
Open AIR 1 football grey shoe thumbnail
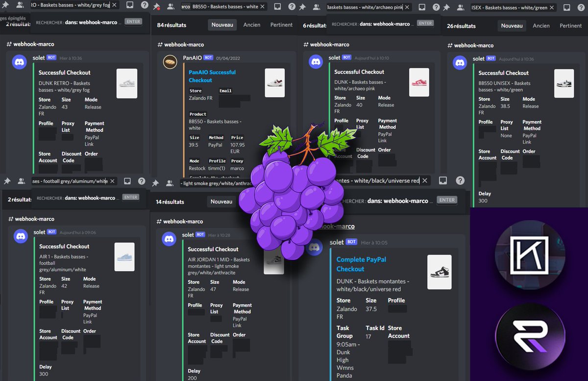[x=124, y=257]
